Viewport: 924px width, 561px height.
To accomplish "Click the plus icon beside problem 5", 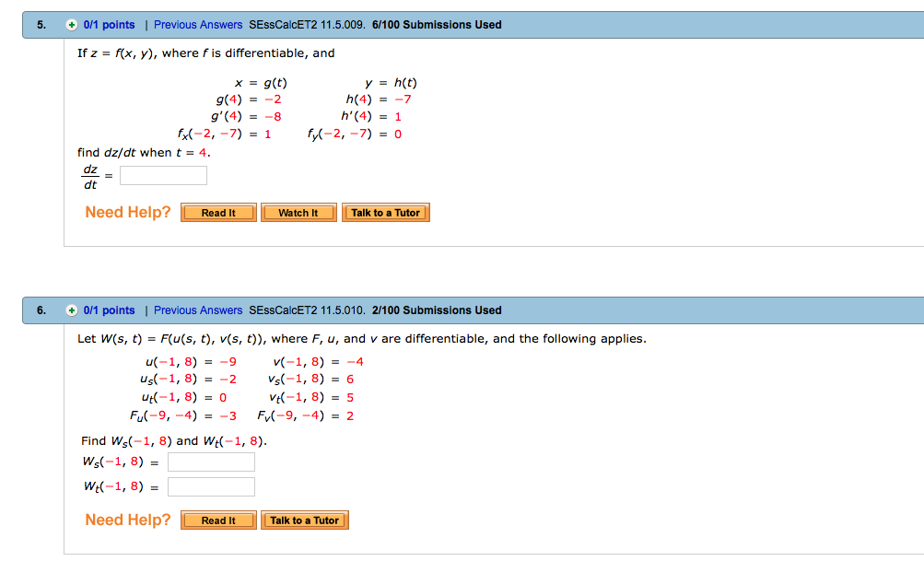I will [x=70, y=24].
